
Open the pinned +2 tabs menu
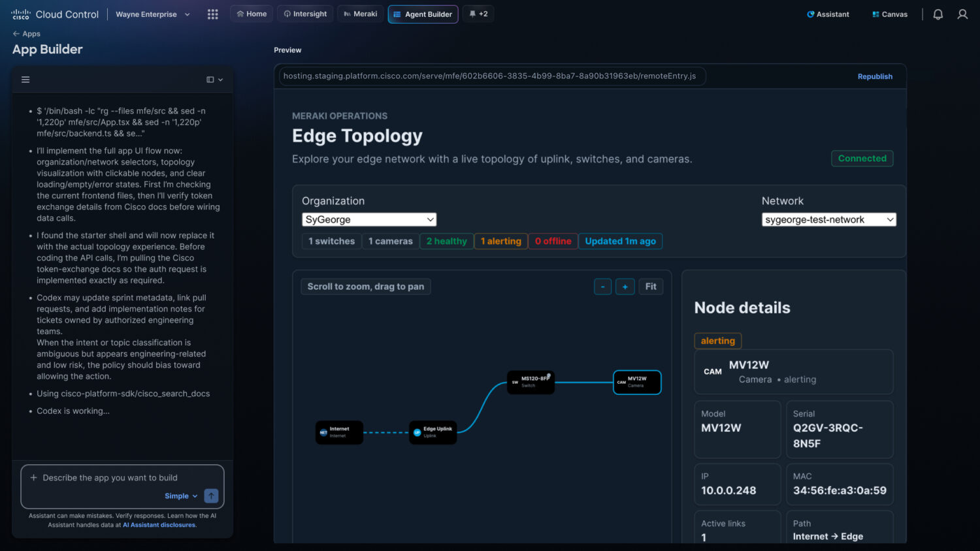[x=478, y=14]
